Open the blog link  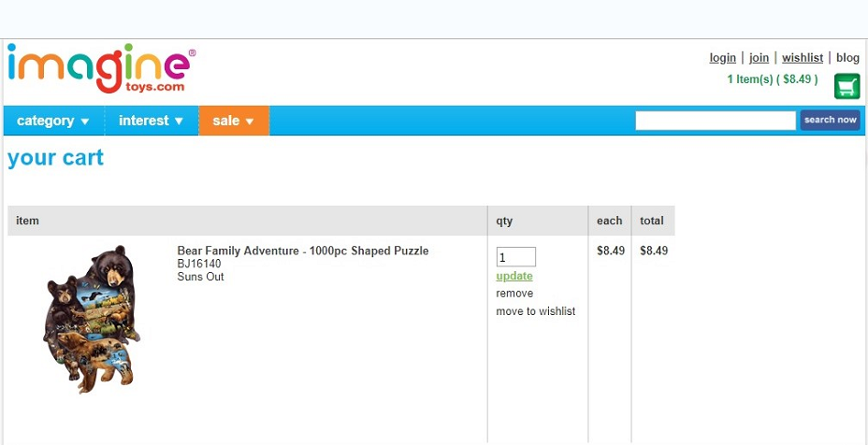847,58
